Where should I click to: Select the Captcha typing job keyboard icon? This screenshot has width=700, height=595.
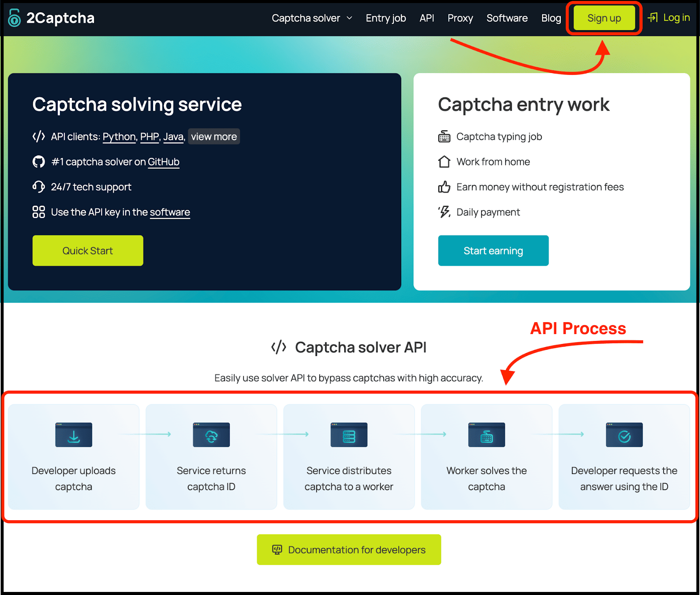(444, 136)
